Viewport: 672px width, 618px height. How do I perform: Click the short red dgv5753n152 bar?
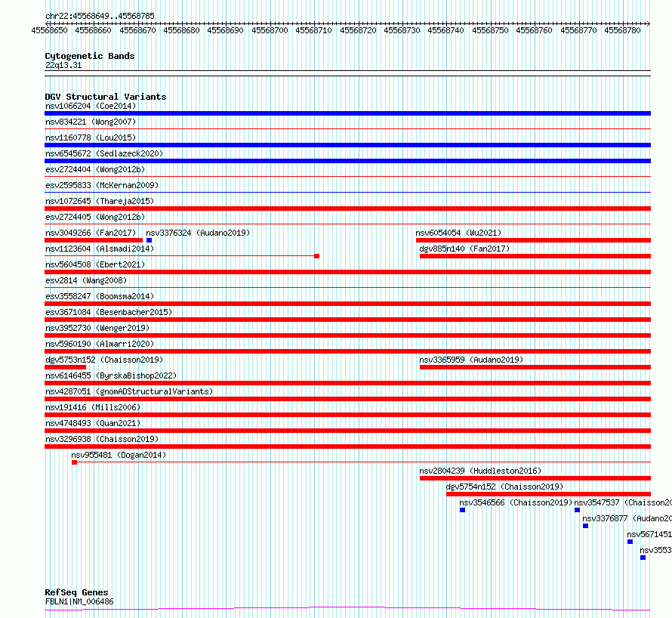[x=65, y=367]
